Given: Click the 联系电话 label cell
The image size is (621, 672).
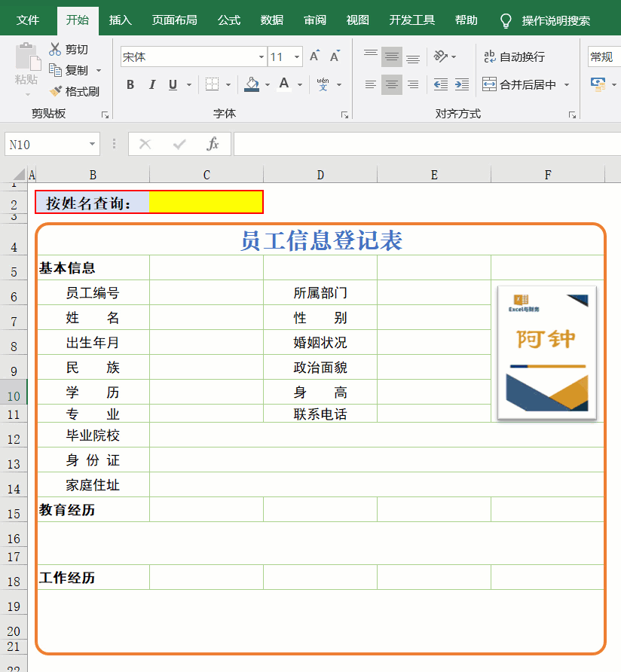Looking at the screenshot, I should pos(320,414).
